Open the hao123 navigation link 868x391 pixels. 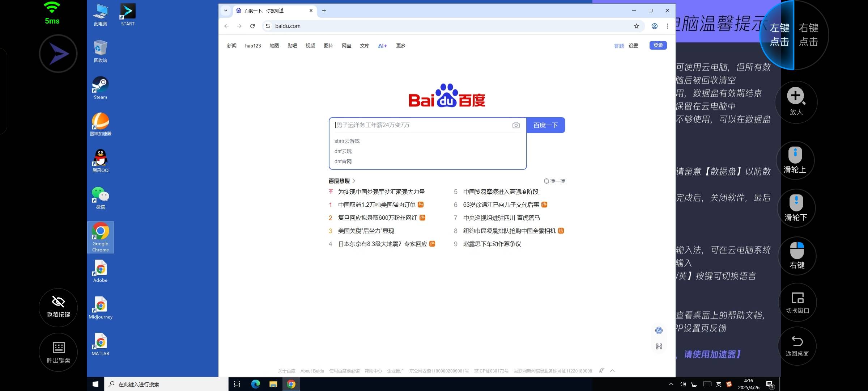(x=253, y=46)
